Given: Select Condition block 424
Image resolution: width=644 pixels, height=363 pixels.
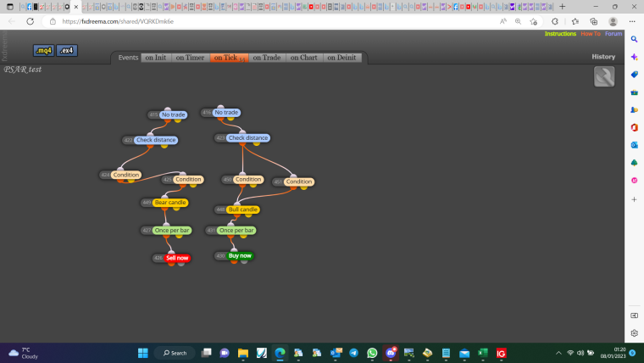Looking at the screenshot, I should (126, 175).
